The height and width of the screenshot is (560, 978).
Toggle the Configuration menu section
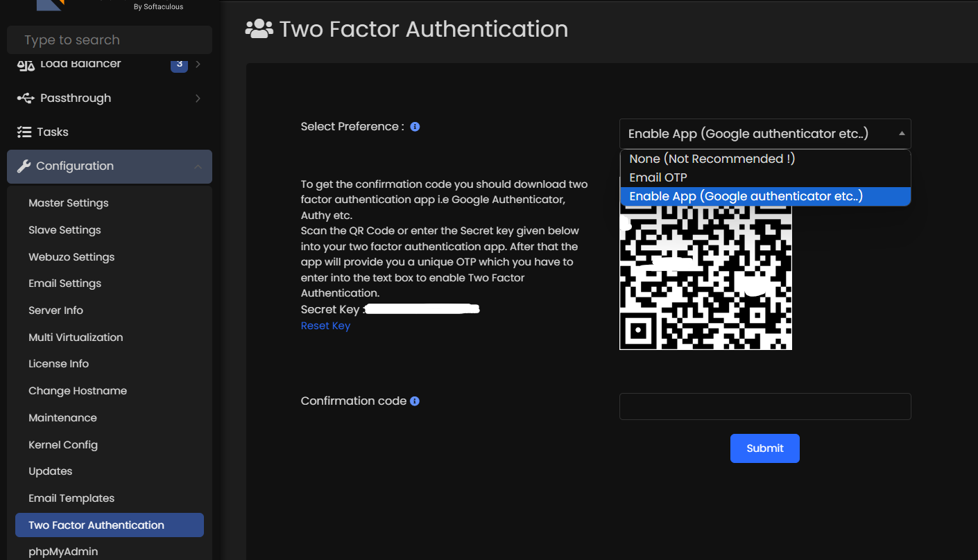tap(110, 166)
